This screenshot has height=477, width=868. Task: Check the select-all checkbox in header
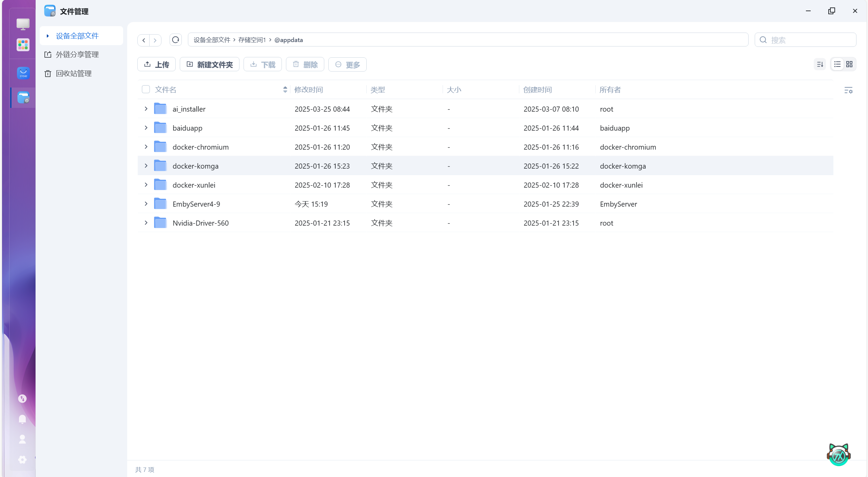pos(146,89)
